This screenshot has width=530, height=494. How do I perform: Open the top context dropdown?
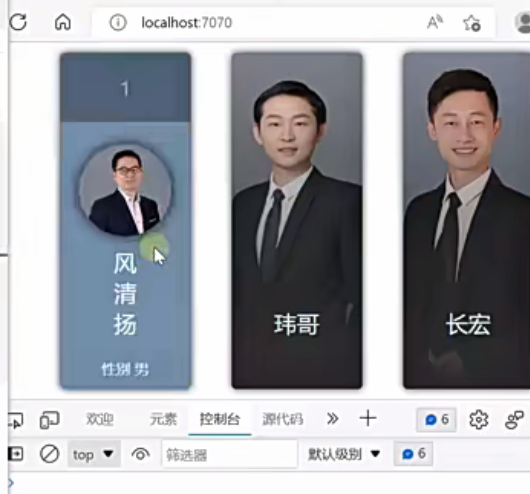(x=94, y=454)
